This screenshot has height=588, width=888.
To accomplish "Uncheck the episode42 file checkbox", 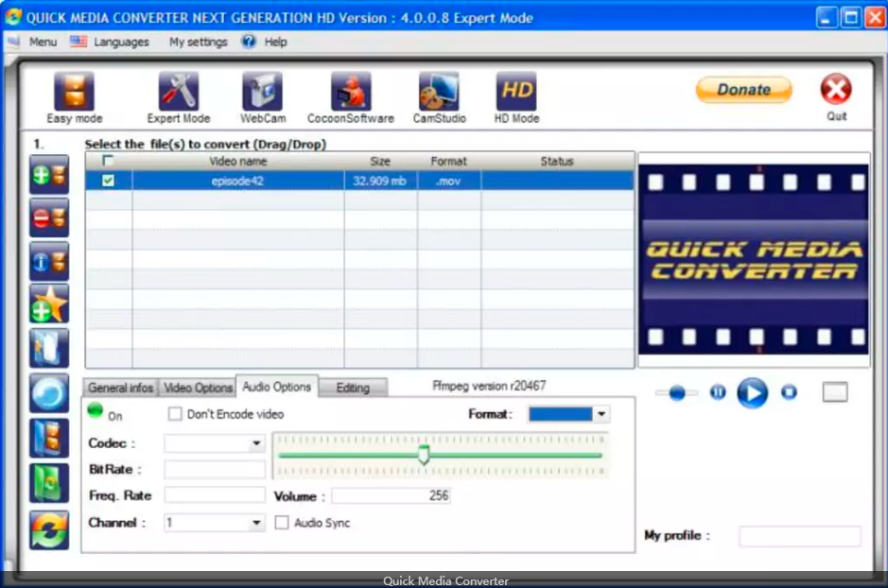I will click(108, 181).
